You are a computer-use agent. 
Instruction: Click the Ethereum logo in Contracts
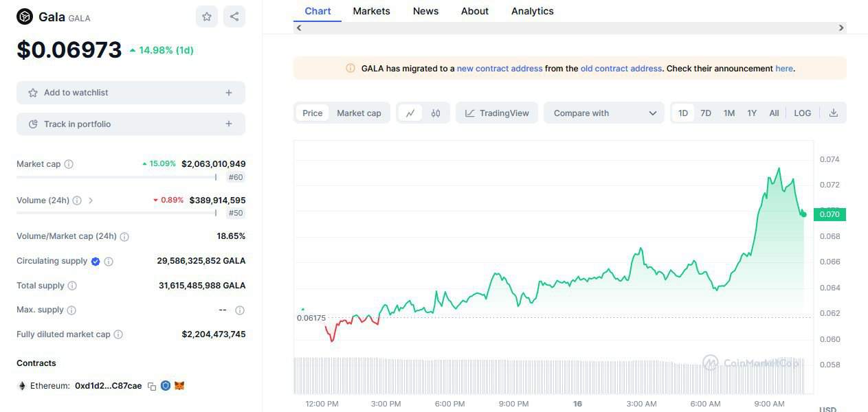click(21, 386)
